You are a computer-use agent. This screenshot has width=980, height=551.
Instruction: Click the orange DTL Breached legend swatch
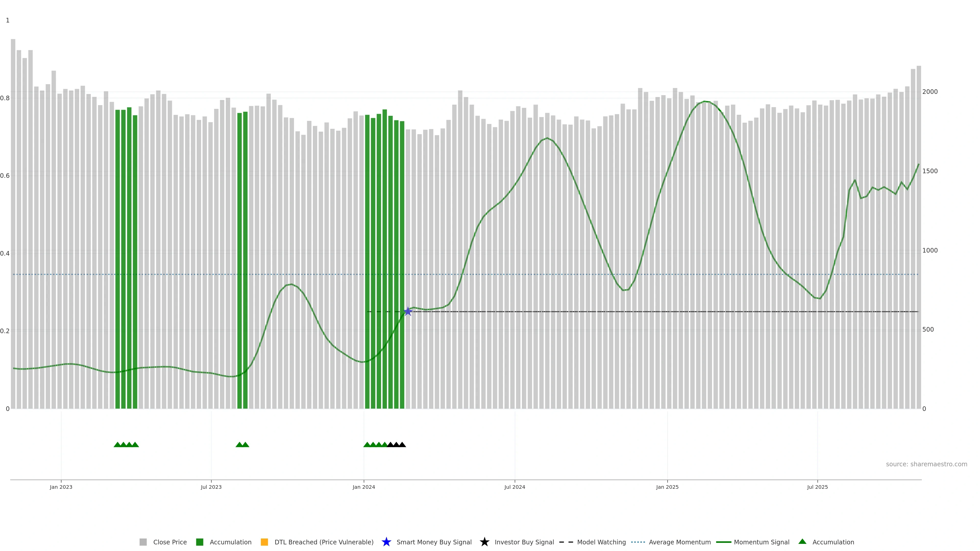point(264,542)
